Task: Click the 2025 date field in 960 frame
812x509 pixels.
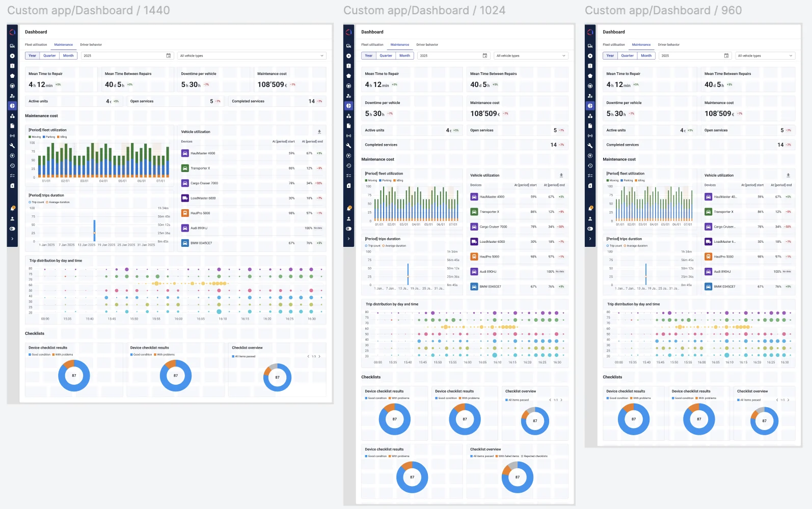Action: point(695,55)
